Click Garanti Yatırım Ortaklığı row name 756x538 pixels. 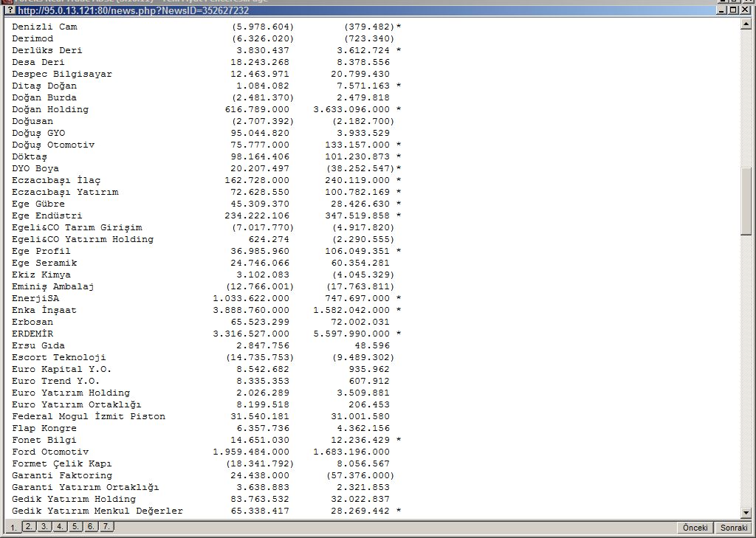tap(86, 487)
